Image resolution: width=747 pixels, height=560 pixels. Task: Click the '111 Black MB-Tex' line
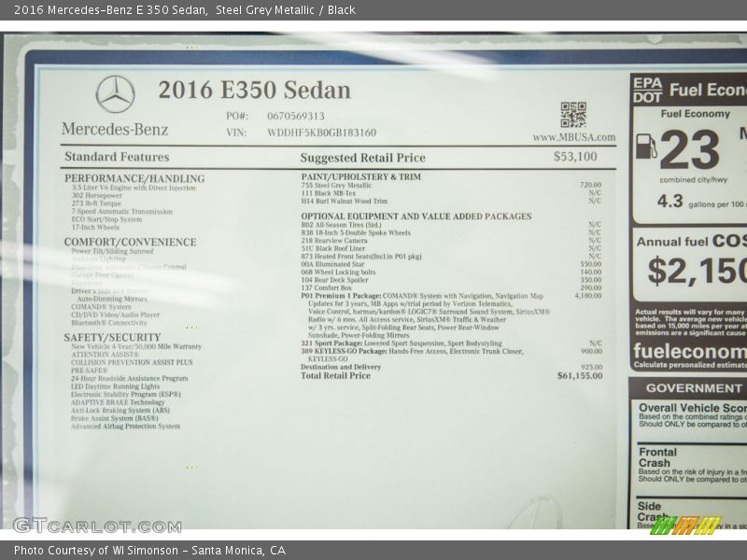point(329,193)
